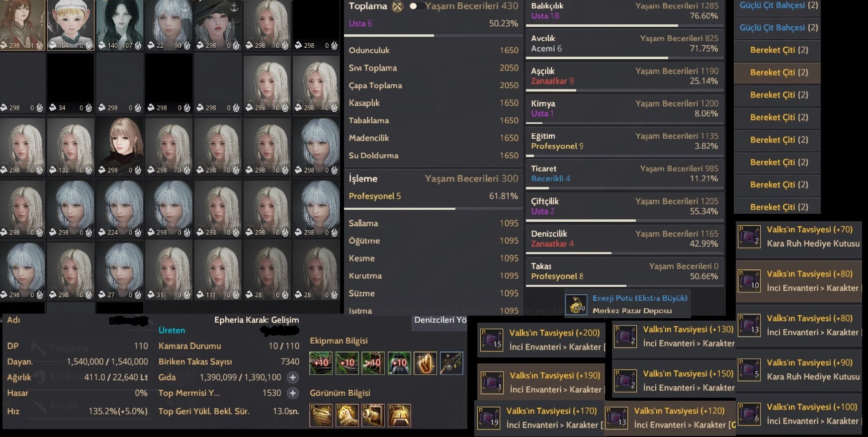Click the Valks'ın Tavsiyesi (+200) item icon
Image resolution: width=868 pixels, height=437 pixels.
[x=491, y=339]
